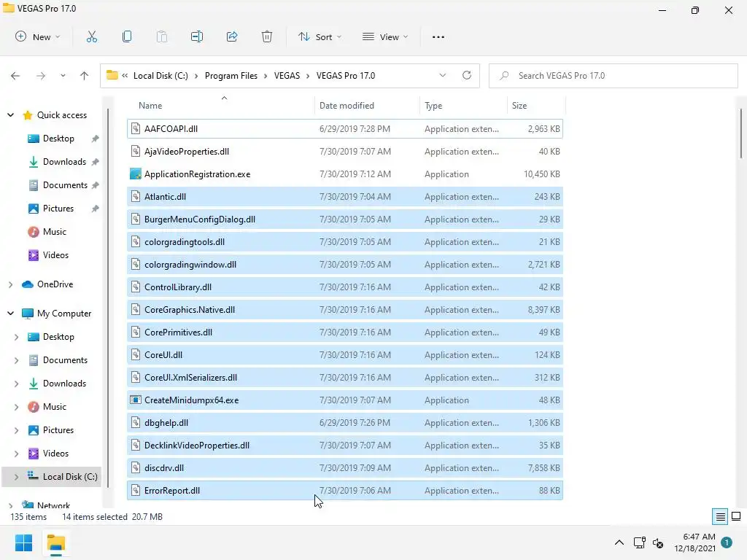747x560 pixels.
Task: Navigate to Local Disk (C:) breadcrumb
Action: click(160, 76)
